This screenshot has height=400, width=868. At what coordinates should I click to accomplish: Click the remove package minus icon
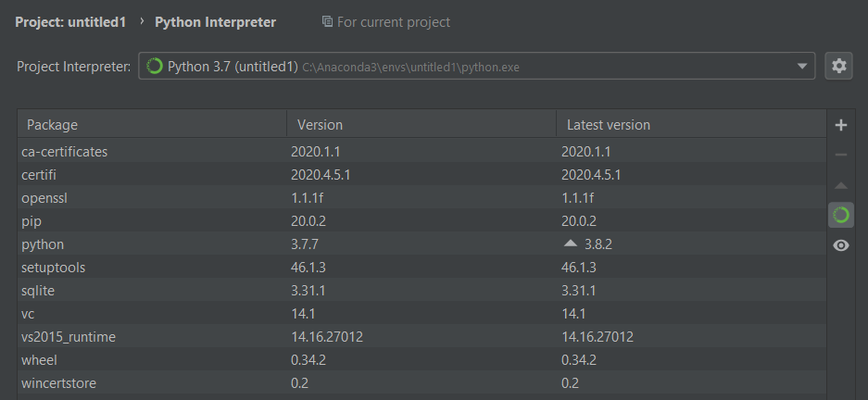coord(840,155)
